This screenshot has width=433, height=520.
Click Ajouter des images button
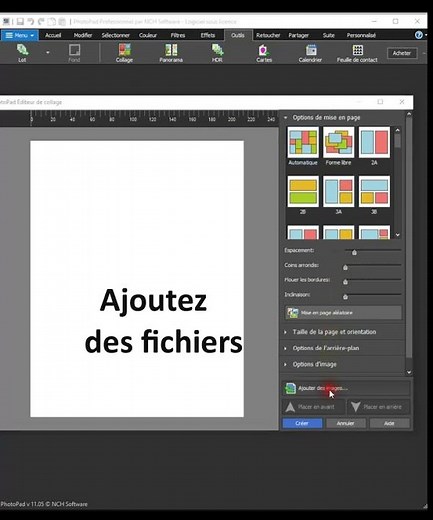346,388
